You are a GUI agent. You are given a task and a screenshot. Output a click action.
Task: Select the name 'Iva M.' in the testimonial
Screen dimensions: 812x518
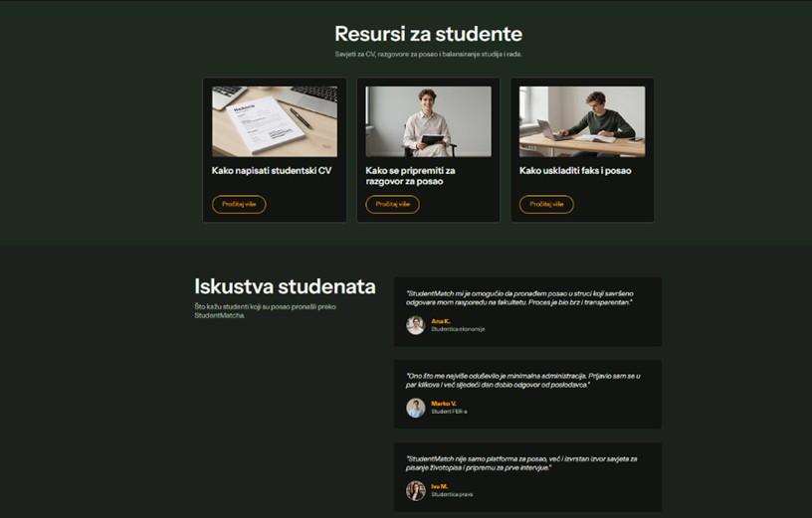(440, 486)
